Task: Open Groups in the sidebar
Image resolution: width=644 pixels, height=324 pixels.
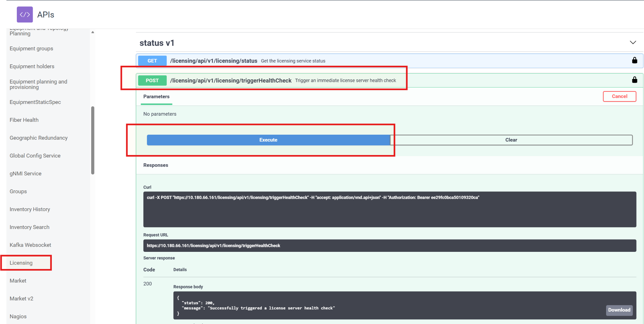Action: click(18, 191)
